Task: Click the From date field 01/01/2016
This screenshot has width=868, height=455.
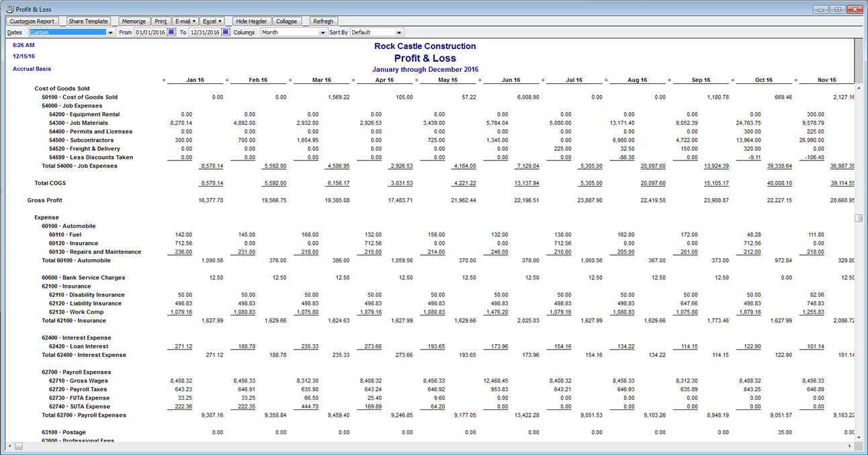Action: 150,32
